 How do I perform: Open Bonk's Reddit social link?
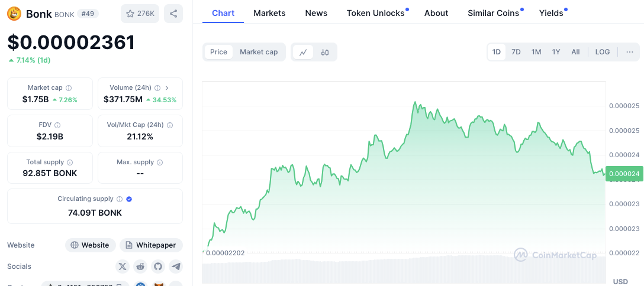tap(140, 266)
